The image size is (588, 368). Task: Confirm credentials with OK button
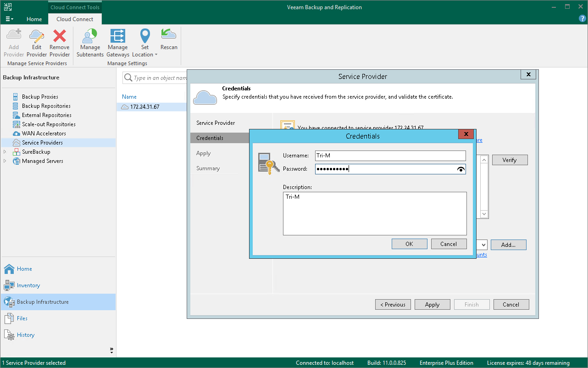tap(410, 244)
